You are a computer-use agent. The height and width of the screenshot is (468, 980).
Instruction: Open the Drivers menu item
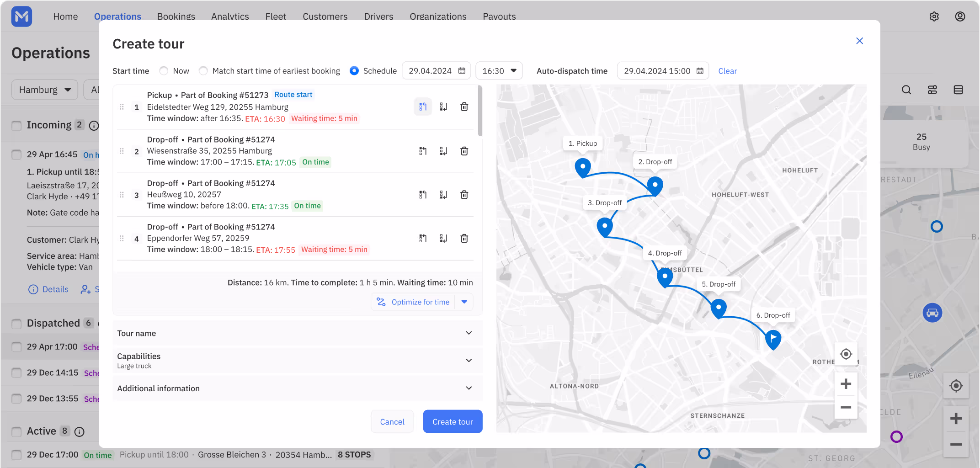pyautogui.click(x=378, y=16)
